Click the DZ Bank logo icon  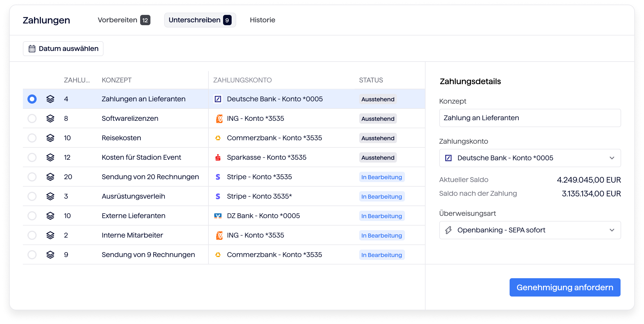click(218, 216)
